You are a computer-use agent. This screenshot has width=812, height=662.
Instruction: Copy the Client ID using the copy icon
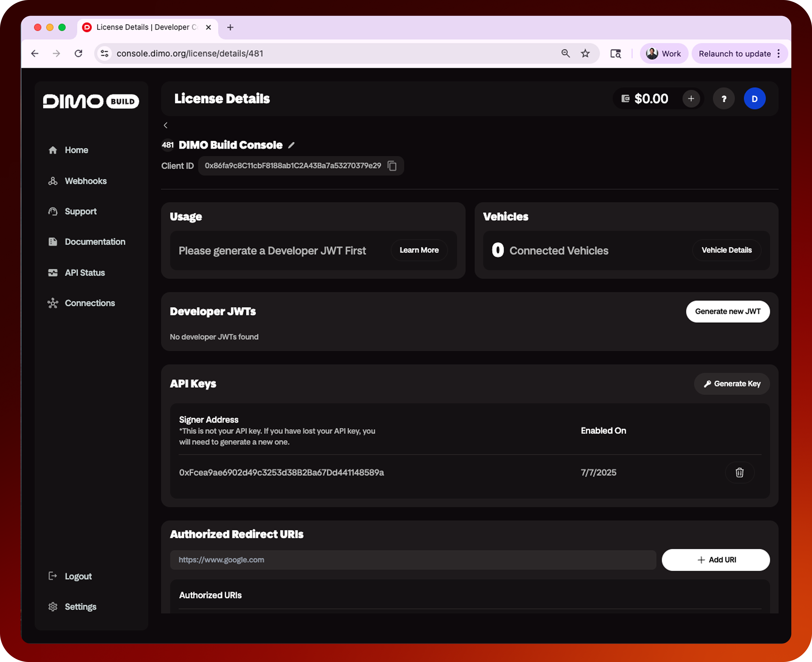point(392,166)
